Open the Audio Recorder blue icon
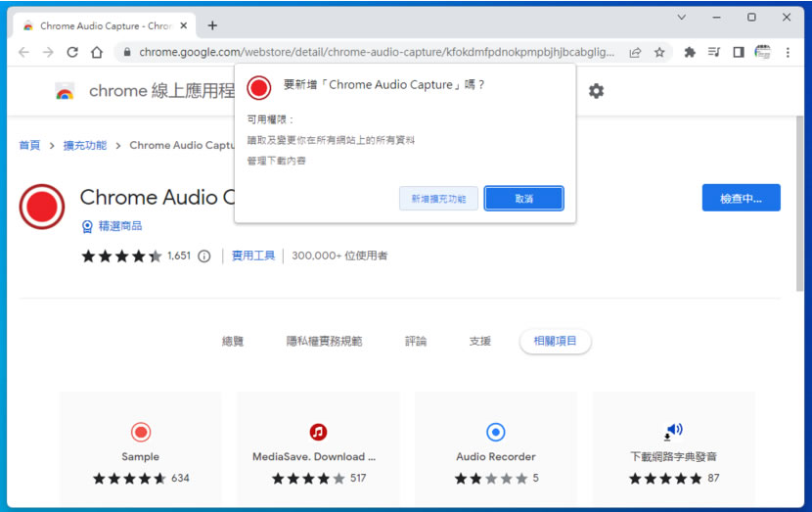 pos(496,432)
